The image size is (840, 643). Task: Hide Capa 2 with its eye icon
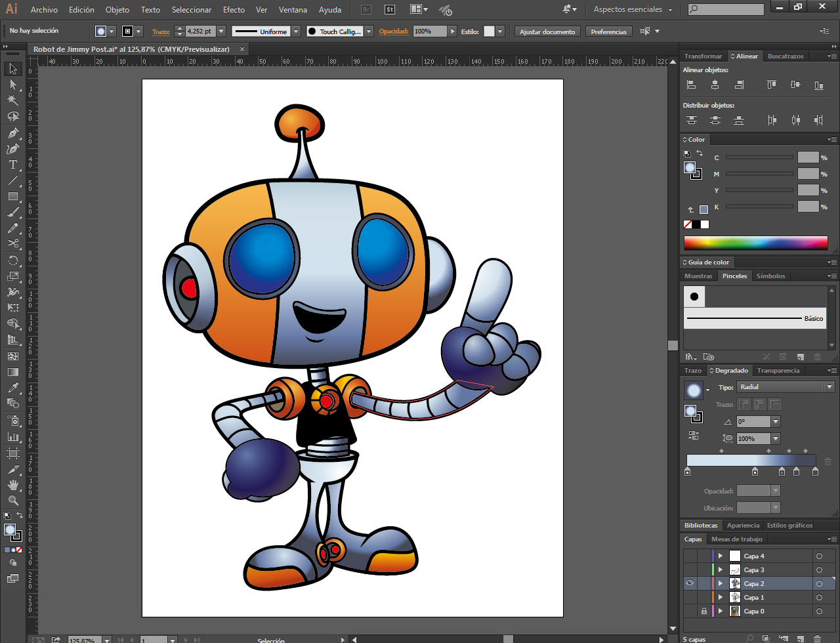pos(690,583)
